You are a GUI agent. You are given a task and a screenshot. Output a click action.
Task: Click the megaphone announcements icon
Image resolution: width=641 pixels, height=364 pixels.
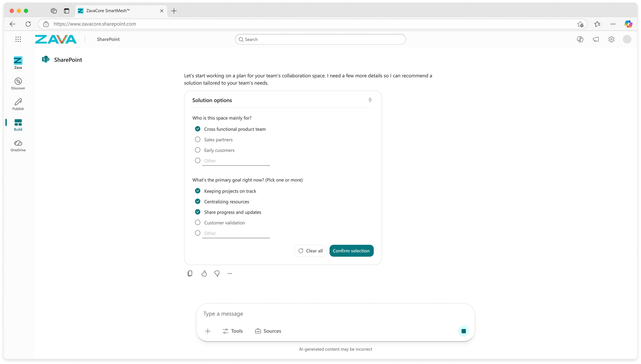click(596, 39)
